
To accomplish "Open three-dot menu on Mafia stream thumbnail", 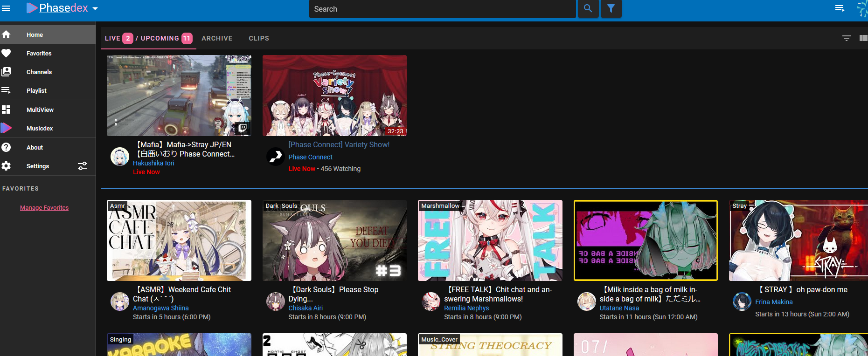I will pyautogui.click(x=116, y=122).
